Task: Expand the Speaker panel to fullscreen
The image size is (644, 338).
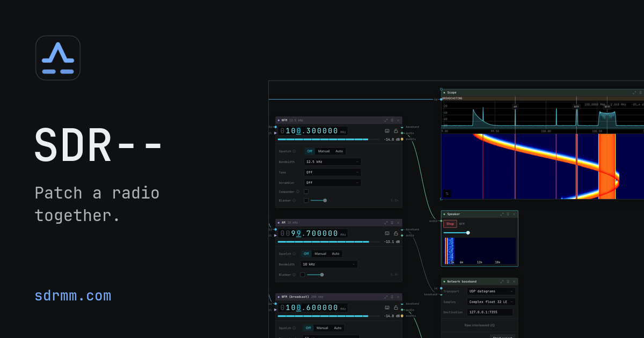Action: coord(502,214)
